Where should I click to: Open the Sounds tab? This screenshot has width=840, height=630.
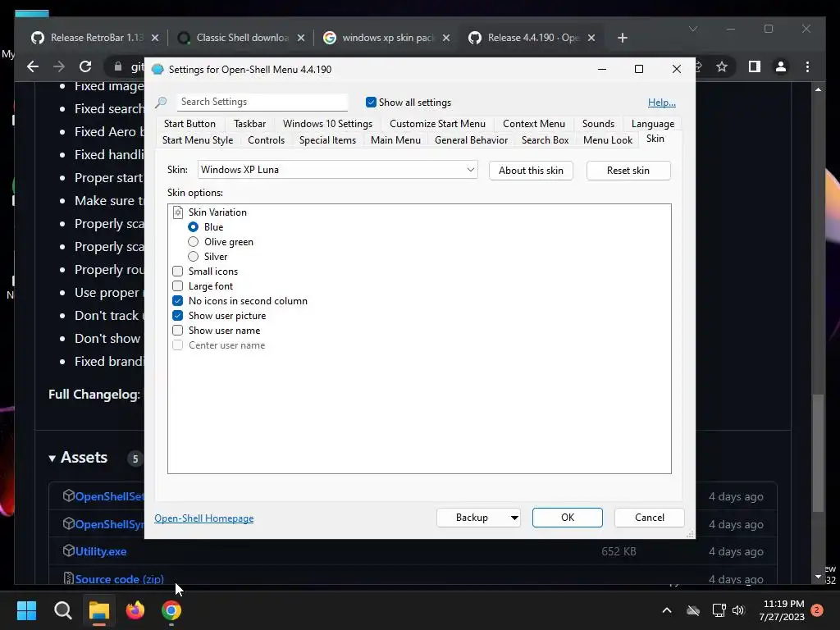pos(598,124)
